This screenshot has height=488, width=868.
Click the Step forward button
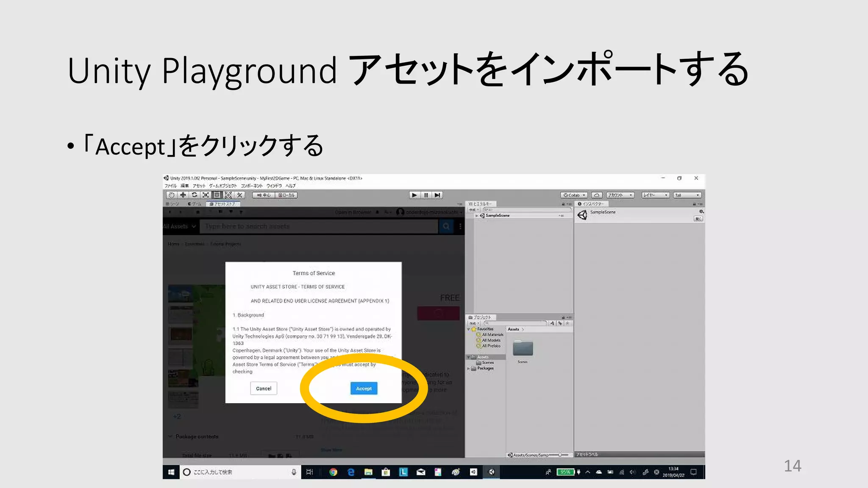[x=437, y=195]
